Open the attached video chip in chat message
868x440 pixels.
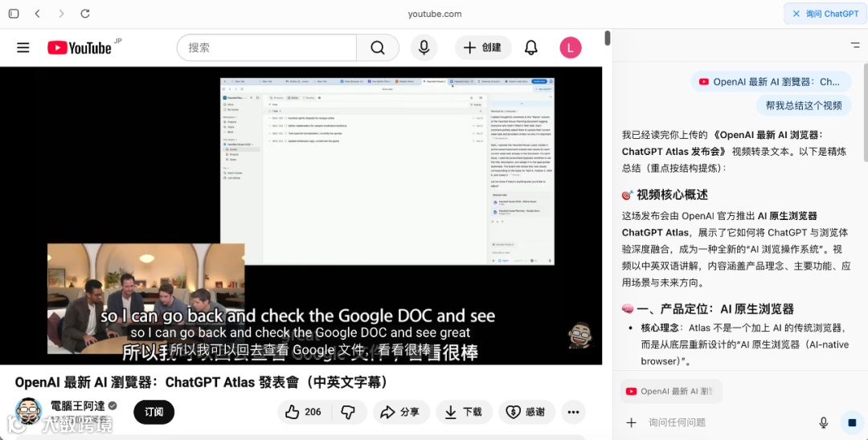point(771,82)
